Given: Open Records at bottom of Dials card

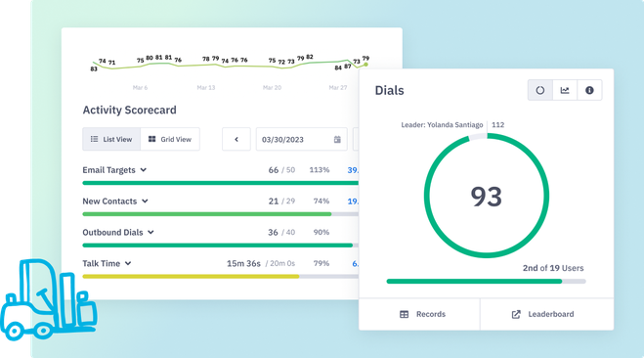Looking at the screenshot, I should [419, 314].
